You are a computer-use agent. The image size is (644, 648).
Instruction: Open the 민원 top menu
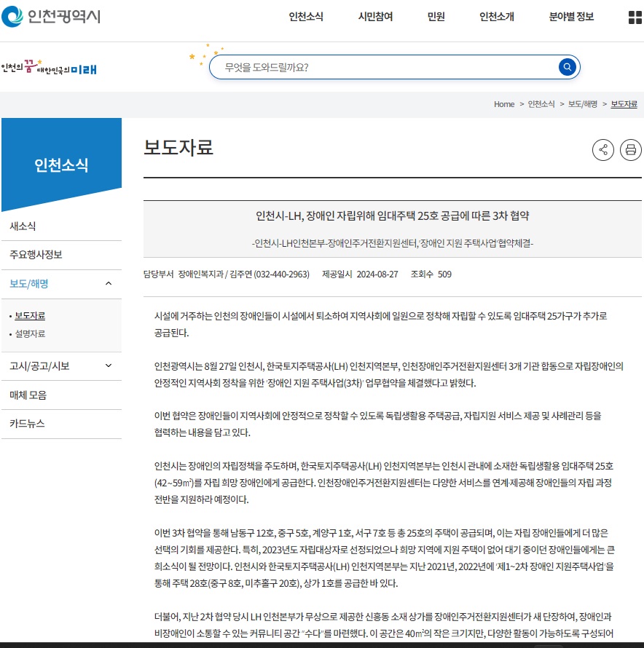pos(436,17)
